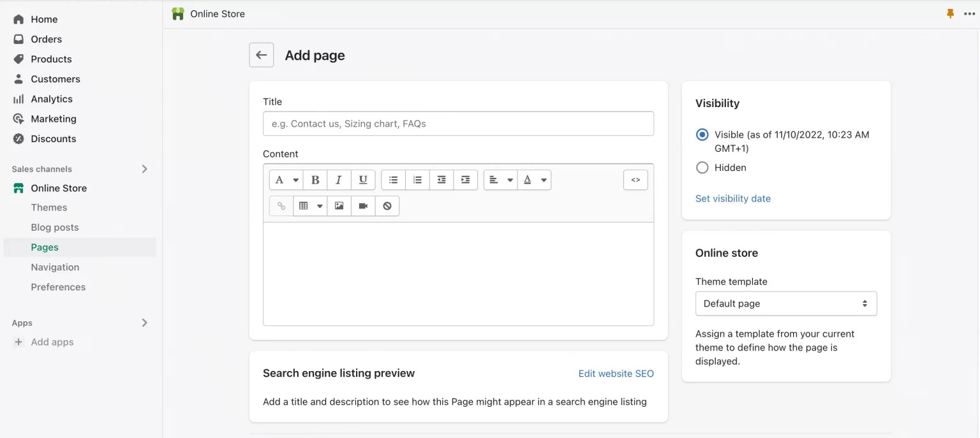
Task: Expand the Sales channels section
Action: (145, 169)
